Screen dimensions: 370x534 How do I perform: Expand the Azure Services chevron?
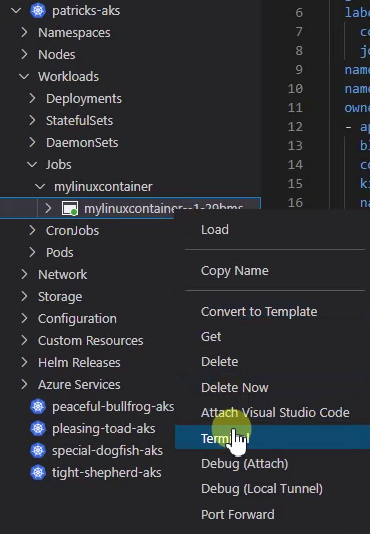click(x=24, y=384)
